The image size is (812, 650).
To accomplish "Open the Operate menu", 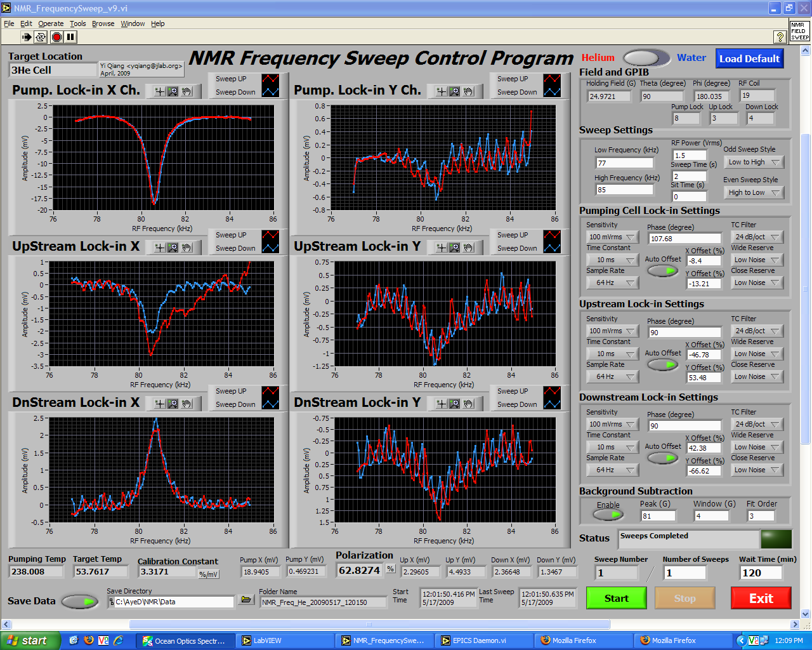I will pyautogui.click(x=51, y=23).
